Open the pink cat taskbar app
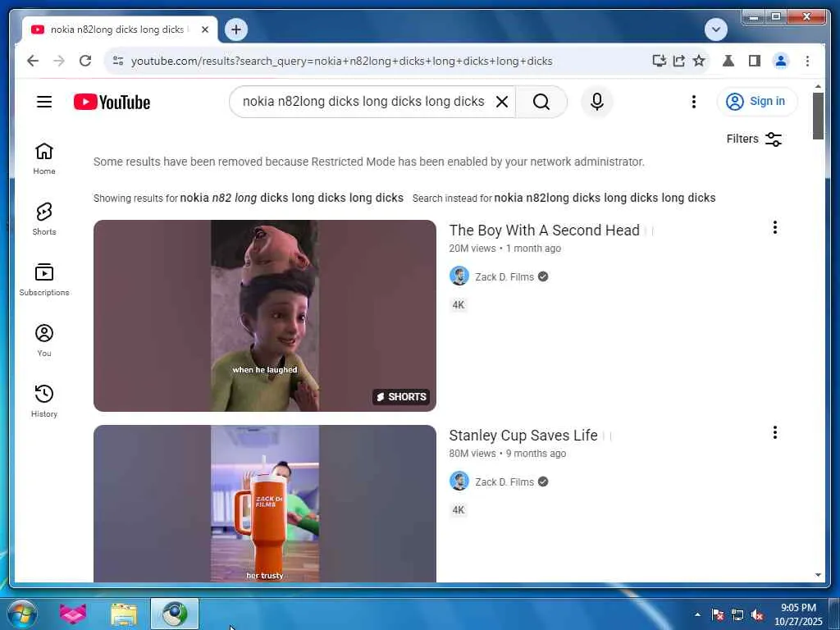This screenshot has width=840, height=630. (x=73, y=614)
